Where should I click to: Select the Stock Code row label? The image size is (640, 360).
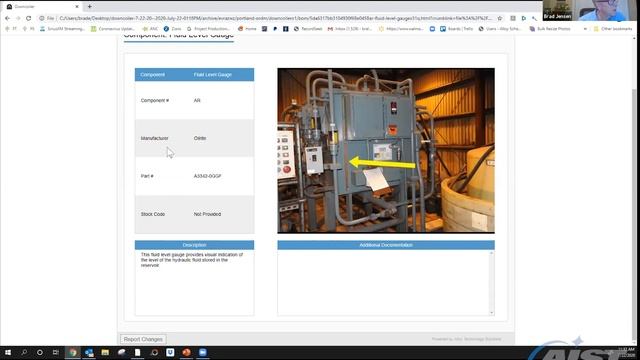point(153,214)
